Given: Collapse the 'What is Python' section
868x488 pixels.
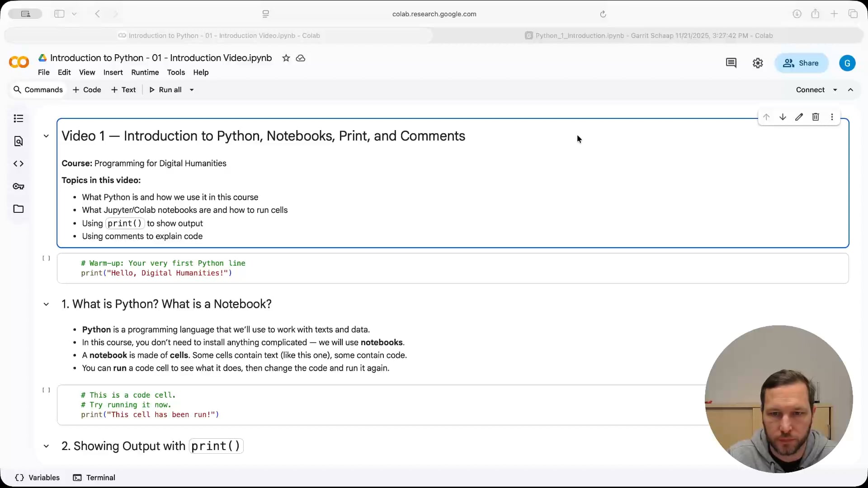Looking at the screenshot, I should coord(46,304).
